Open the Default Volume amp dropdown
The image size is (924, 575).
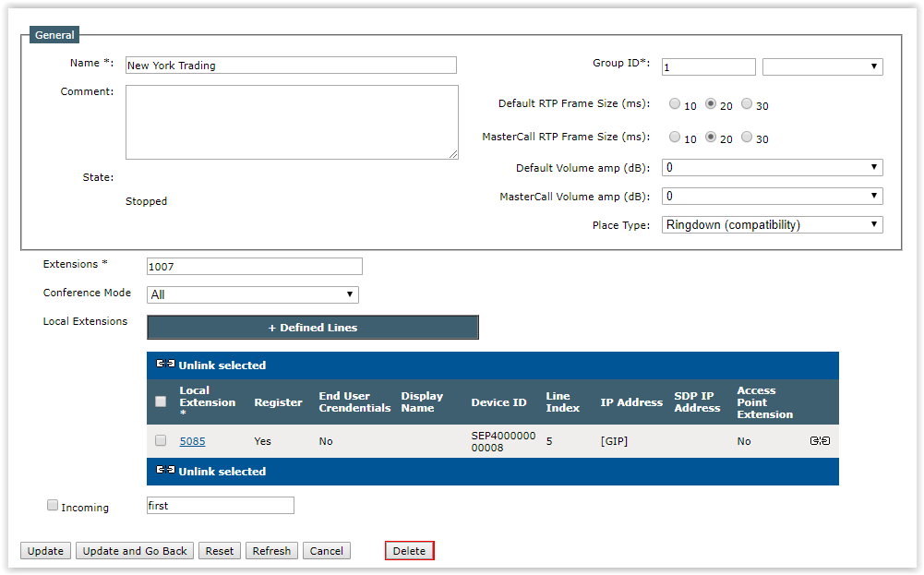[772, 167]
